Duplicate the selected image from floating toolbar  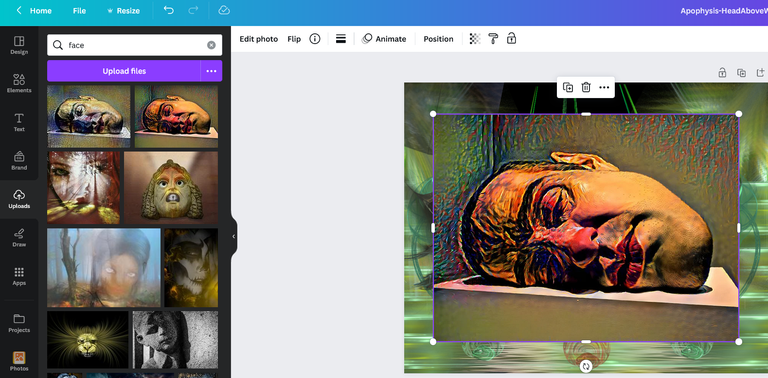(x=568, y=87)
